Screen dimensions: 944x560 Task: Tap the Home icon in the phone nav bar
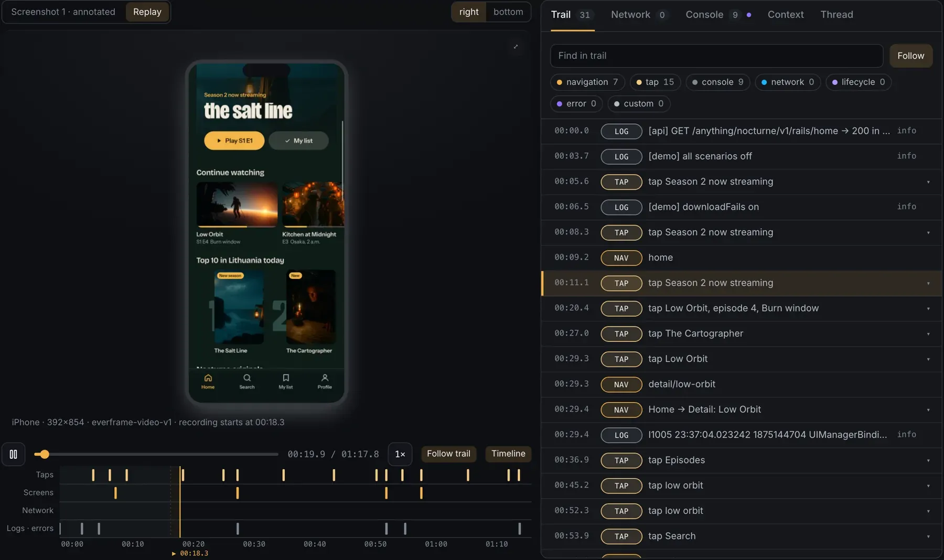tap(208, 381)
